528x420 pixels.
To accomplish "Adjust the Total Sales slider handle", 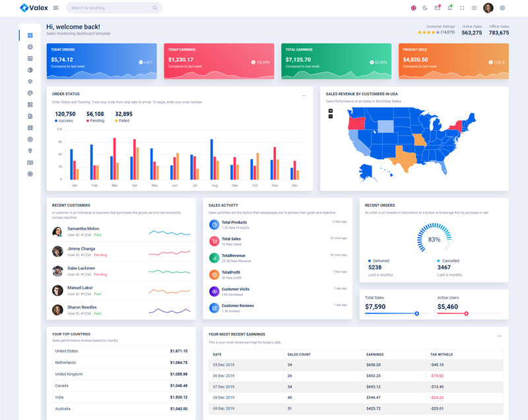I will click(x=416, y=314).
